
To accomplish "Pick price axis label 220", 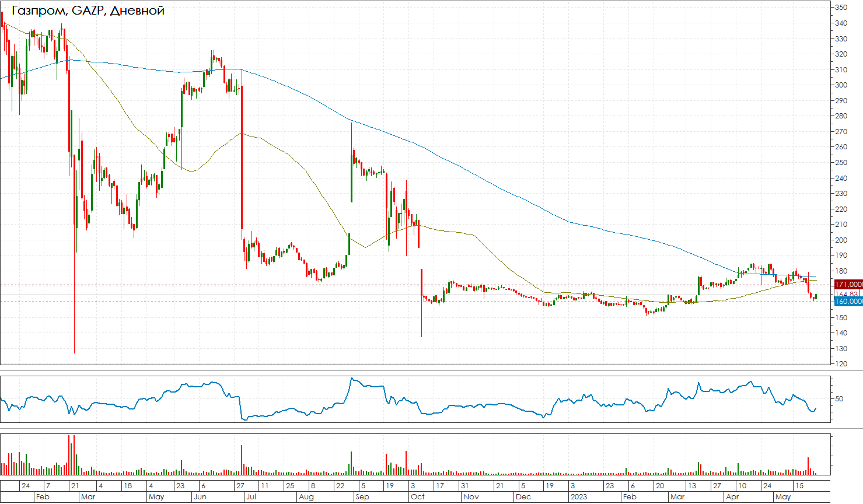I will point(841,209).
